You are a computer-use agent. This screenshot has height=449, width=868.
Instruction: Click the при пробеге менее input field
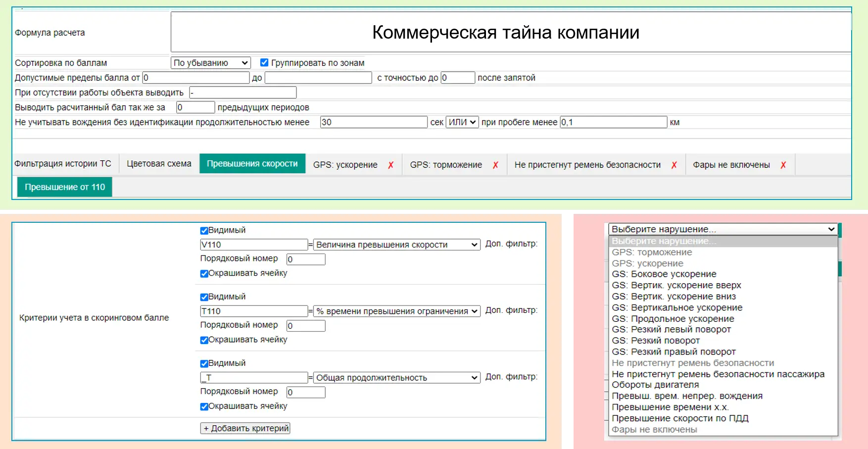613,122
